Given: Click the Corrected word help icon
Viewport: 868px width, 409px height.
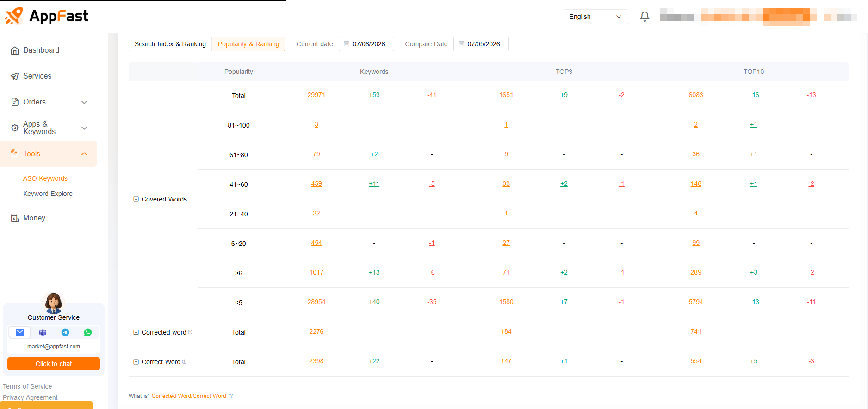Looking at the screenshot, I should (x=190, y=332).
